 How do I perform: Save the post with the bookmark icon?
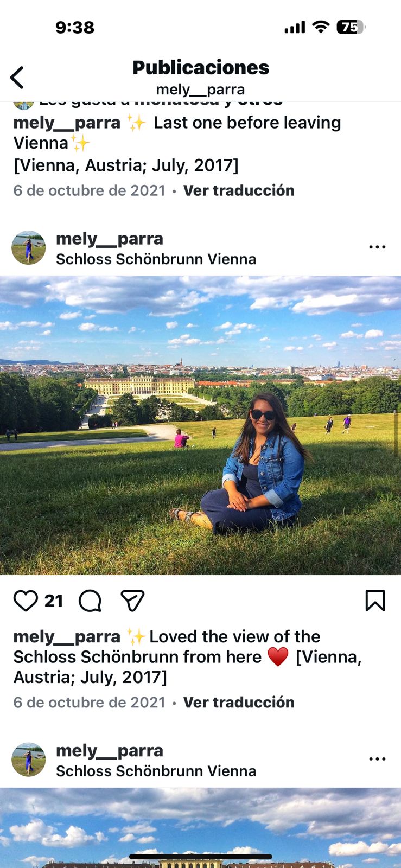(375, 601)
